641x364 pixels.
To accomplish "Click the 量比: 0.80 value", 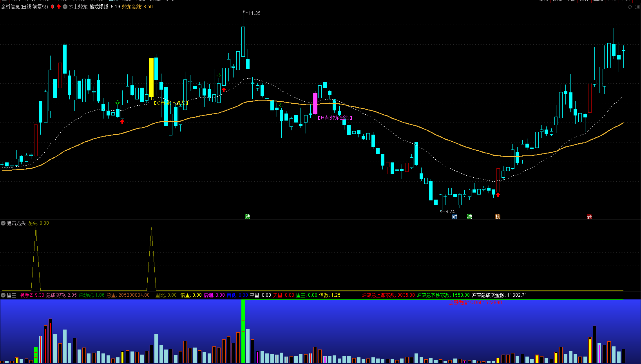I will pyautogui.click(x=166, y=295).
